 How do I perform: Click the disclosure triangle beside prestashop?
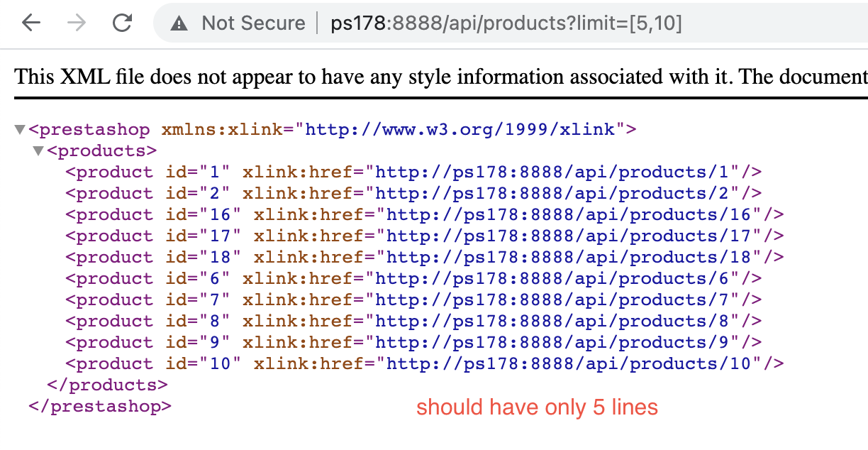click(x=19, y=129)
